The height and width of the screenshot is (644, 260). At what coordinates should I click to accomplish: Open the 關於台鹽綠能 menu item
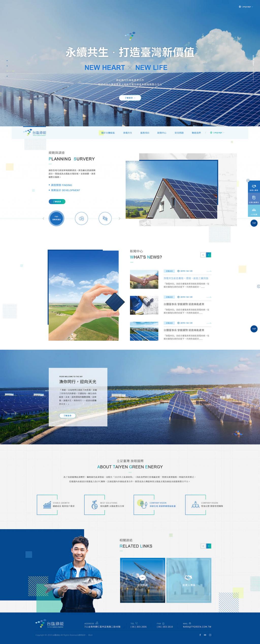pos(108,133)
